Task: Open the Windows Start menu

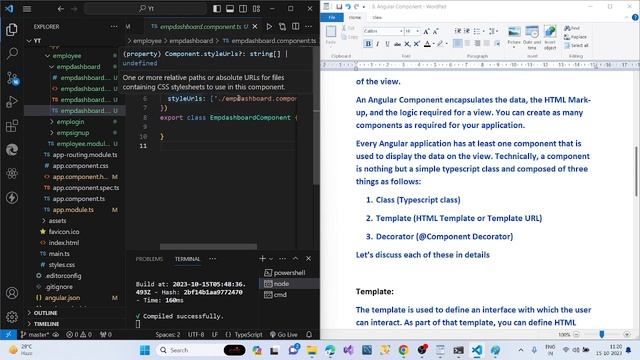Action: pos(145,350)
